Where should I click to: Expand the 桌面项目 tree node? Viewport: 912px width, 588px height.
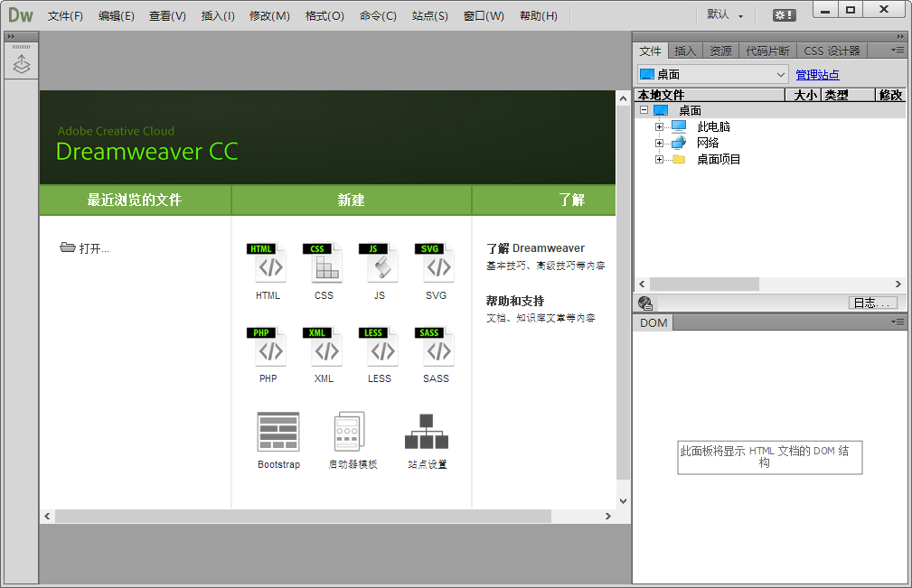[x=659, y=159]
